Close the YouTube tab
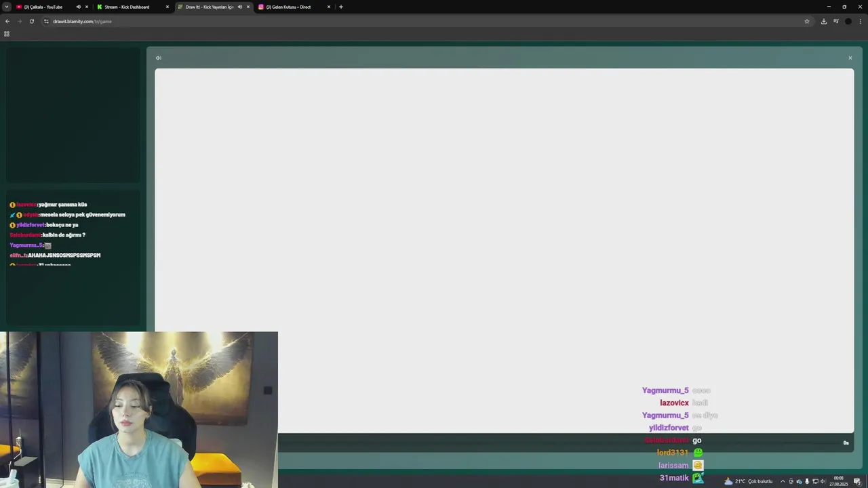The height and width of the screenshot is (488, 868). click(x=86, y=7)
